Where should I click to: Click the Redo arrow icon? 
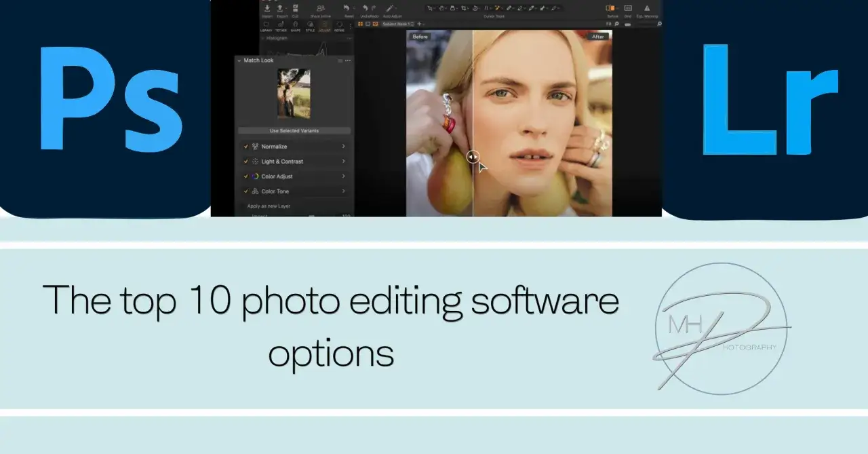point(374,8)
